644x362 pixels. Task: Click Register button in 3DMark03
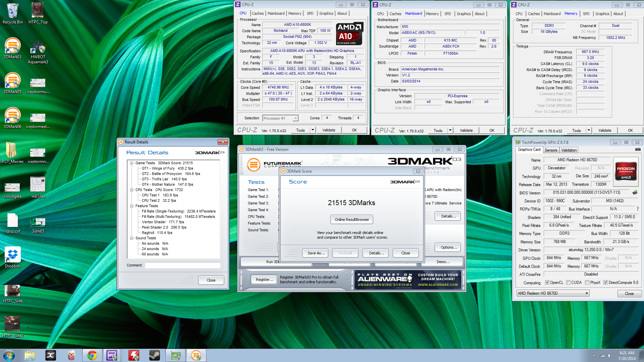pyautogui.click(x=264, y=280)
